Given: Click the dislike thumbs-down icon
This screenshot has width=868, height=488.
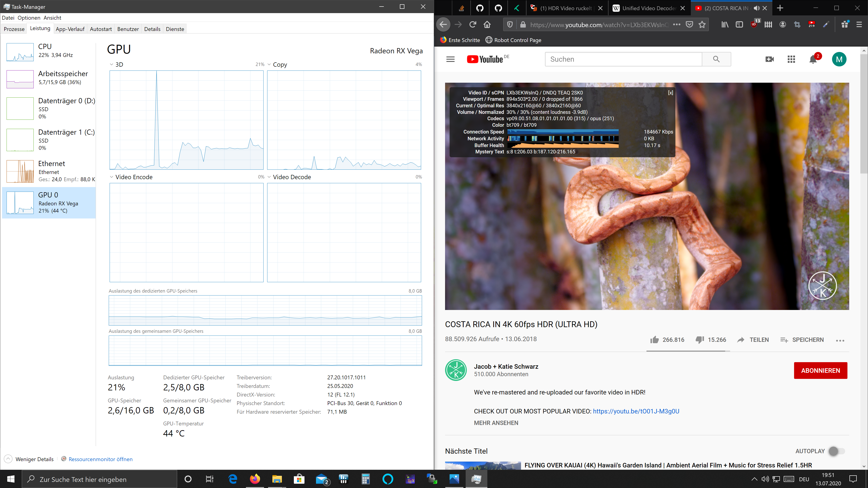Looking at the screenshot, I should tap(700, 340).
